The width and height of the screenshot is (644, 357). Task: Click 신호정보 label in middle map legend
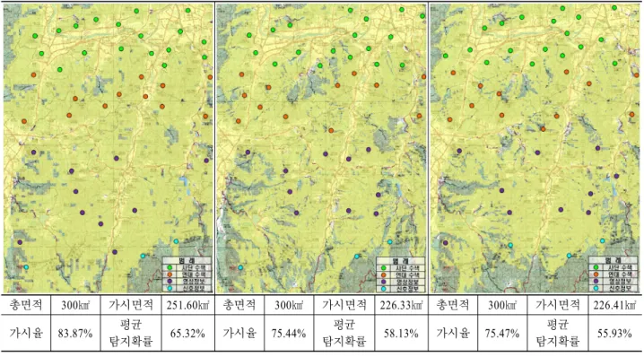click(x=407, y=289)
